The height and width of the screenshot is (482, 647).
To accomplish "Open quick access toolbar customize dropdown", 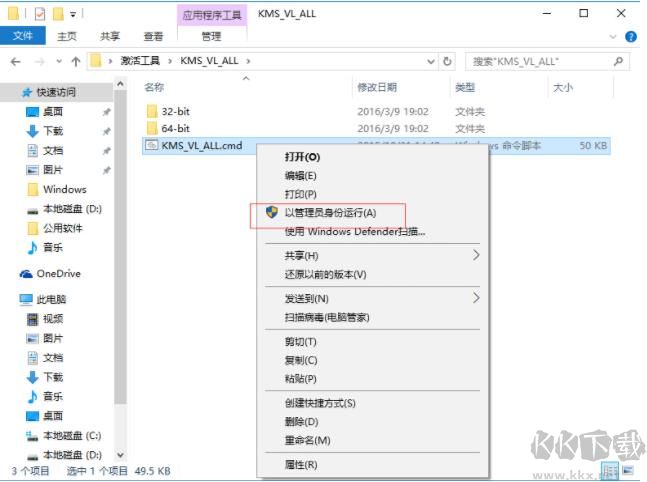I will [73, 14].
